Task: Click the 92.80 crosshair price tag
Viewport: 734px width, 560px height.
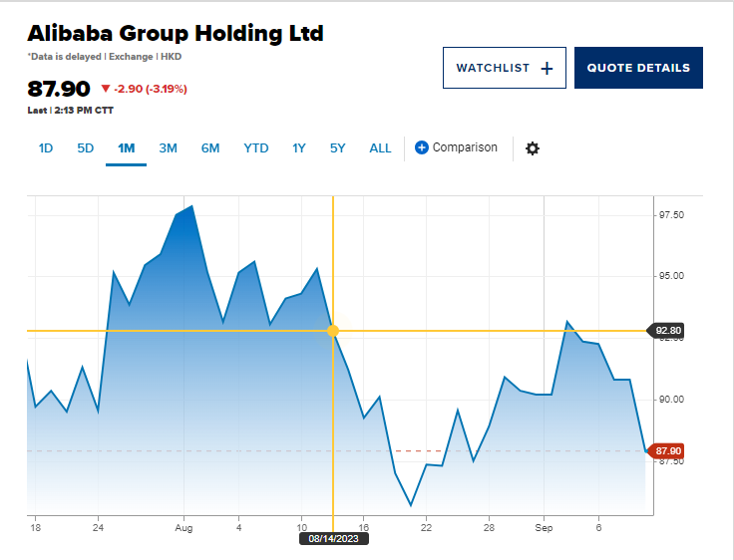Action: (666, 330)
